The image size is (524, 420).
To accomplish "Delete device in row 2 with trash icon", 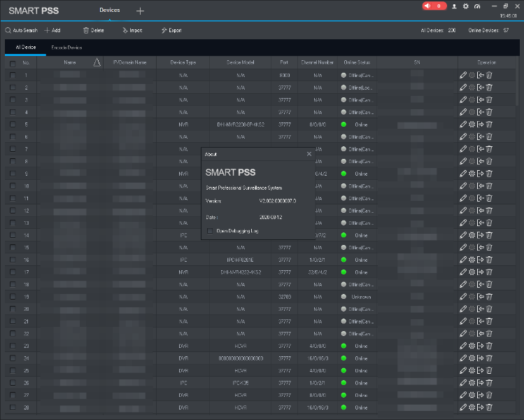I will [489, 87].
